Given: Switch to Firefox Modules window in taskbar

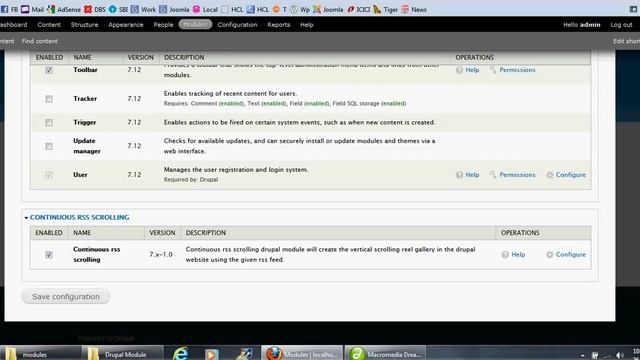Looking at the screenshot, I should point(302,354).
